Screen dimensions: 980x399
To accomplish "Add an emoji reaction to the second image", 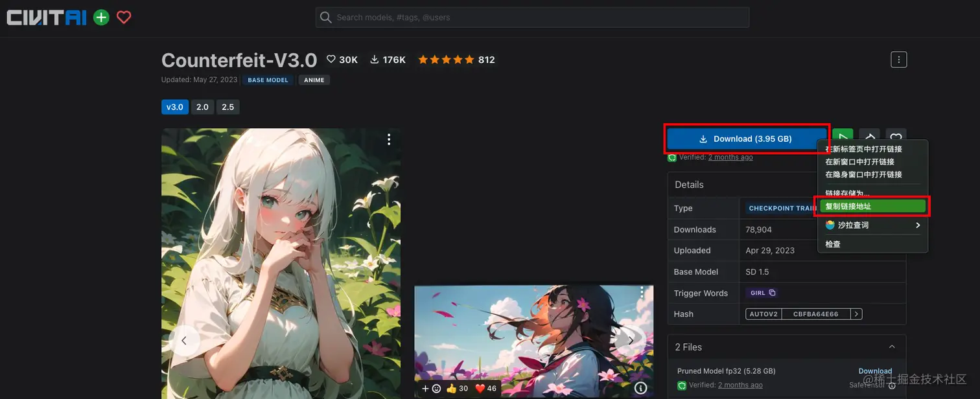I will click(x=431, y=389).
